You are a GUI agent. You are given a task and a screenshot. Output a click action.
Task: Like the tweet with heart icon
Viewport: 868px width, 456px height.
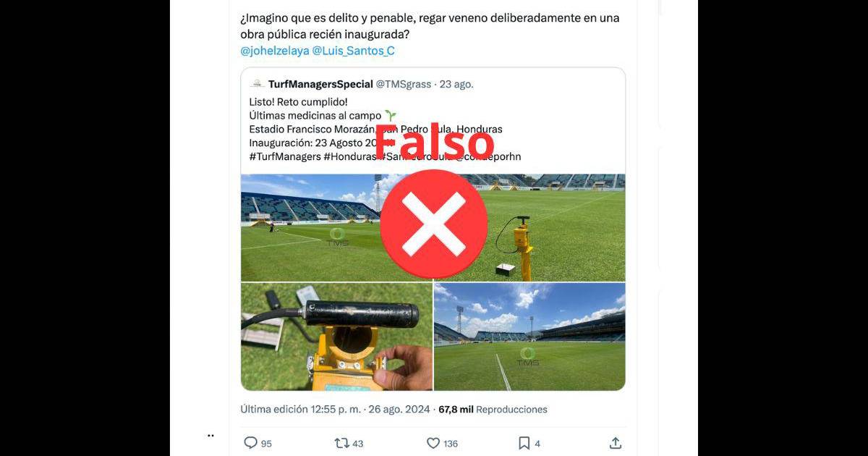coord(433,443)
